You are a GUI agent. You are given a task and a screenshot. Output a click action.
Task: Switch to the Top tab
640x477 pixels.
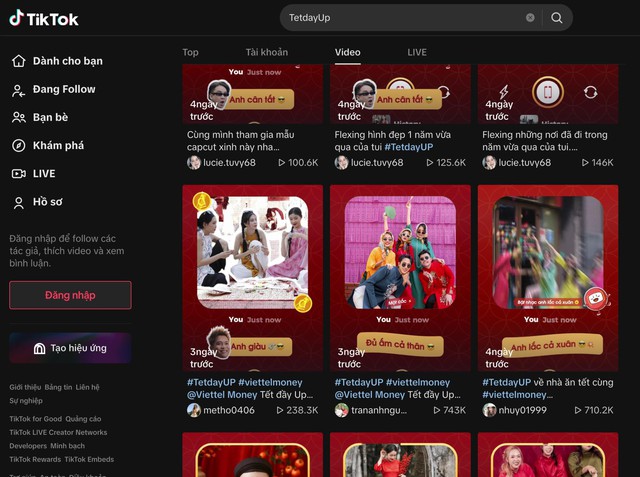pos(190,52)
